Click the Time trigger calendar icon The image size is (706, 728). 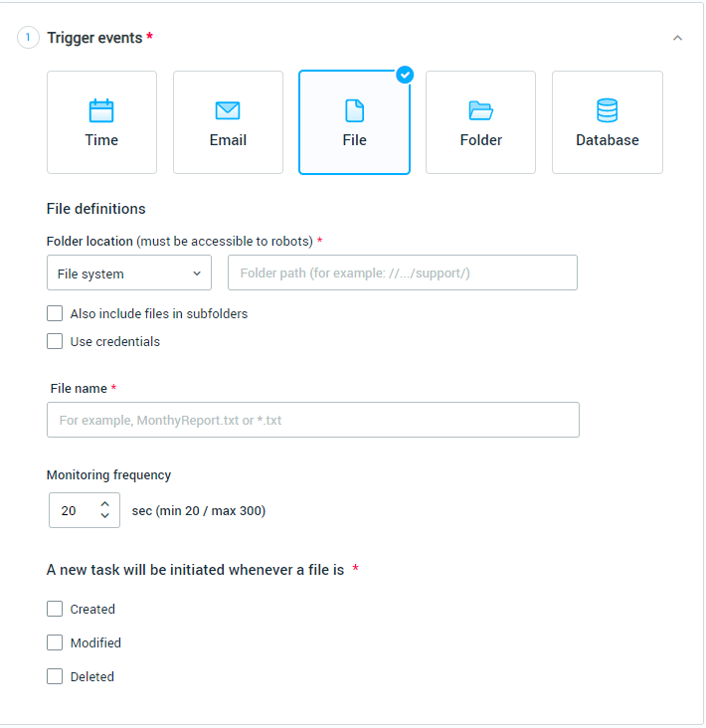(x=101, y=110)
